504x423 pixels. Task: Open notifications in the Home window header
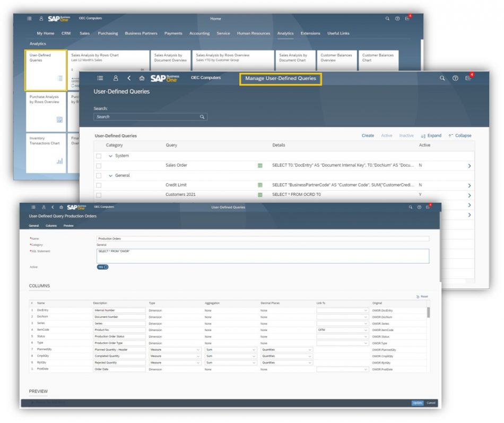tap(407, 19)
